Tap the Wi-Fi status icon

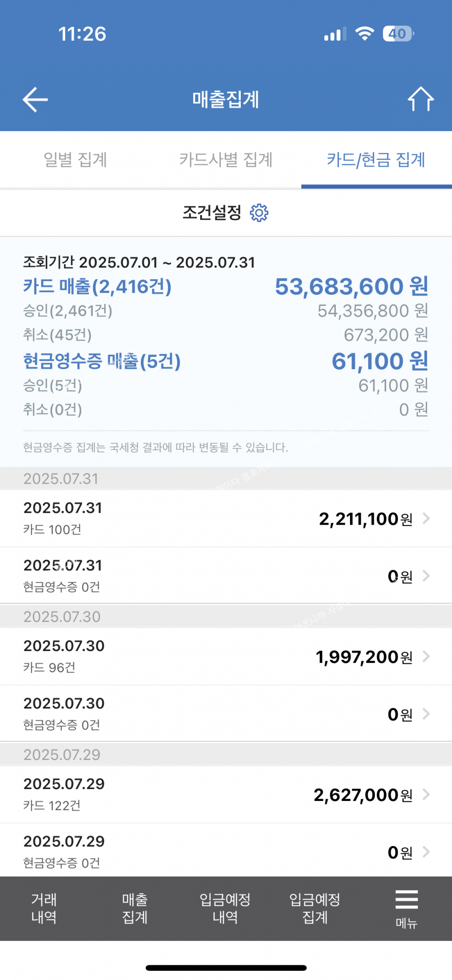[x=364, y=34]
